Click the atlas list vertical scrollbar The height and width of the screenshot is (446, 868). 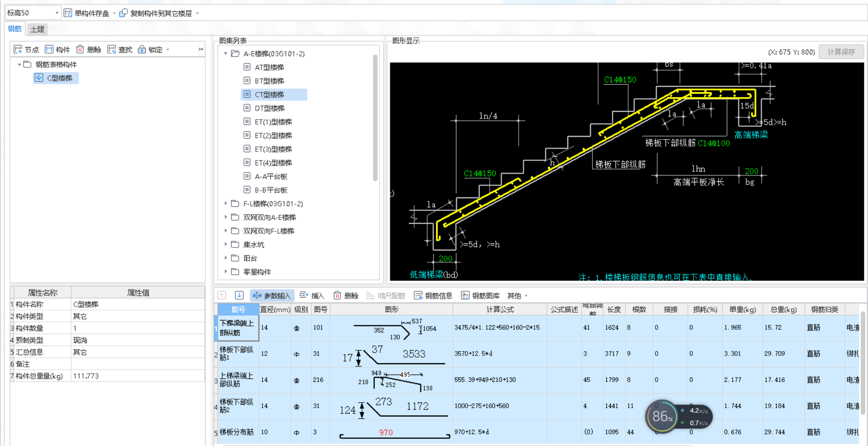click(375, 118)
